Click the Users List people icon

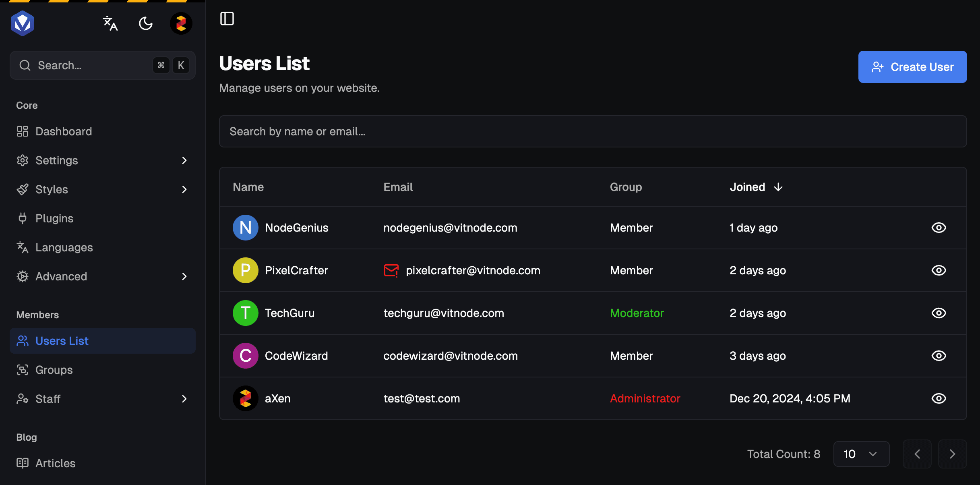(x=23, y=341)
